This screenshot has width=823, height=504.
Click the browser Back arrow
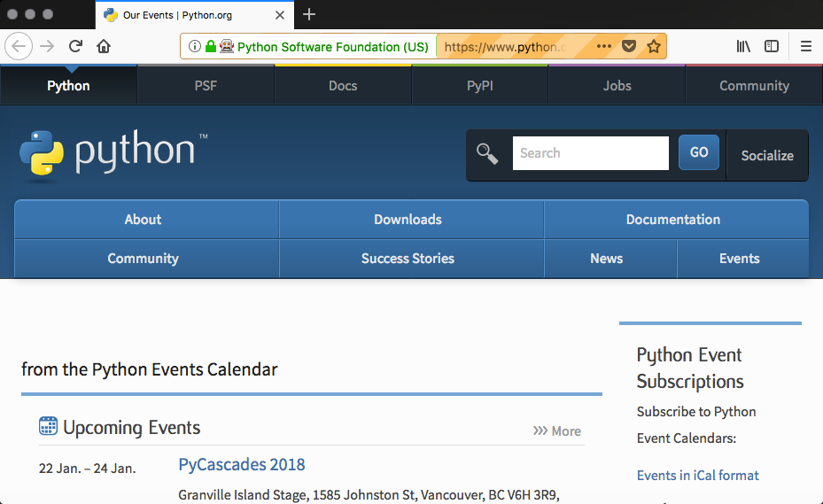point(19,47)
